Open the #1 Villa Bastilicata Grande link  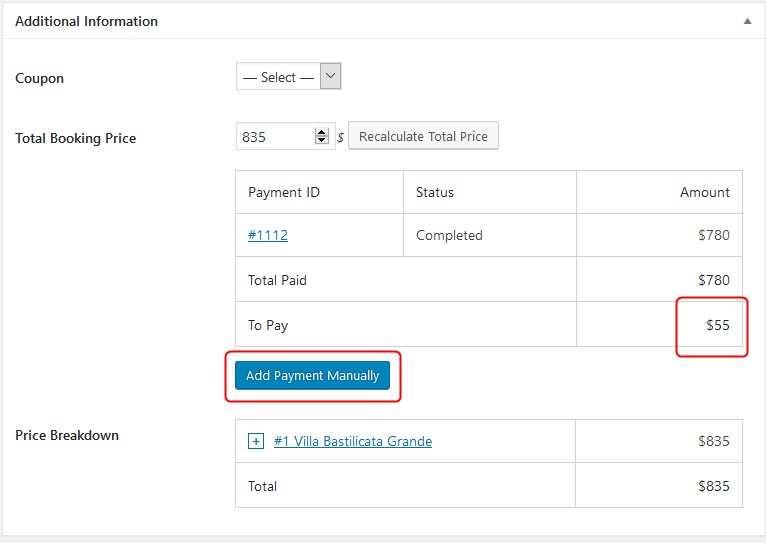(352, 441)
